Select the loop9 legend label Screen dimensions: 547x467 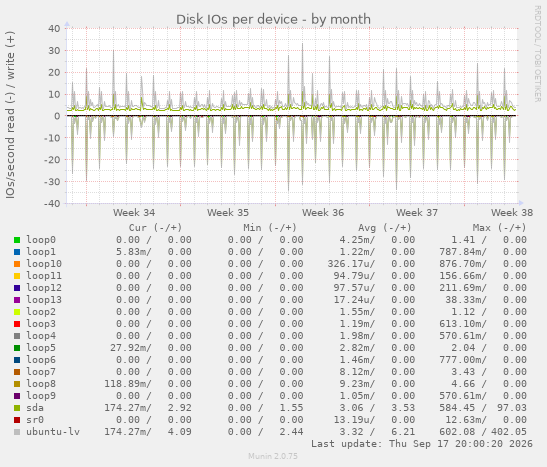(41, 396)
